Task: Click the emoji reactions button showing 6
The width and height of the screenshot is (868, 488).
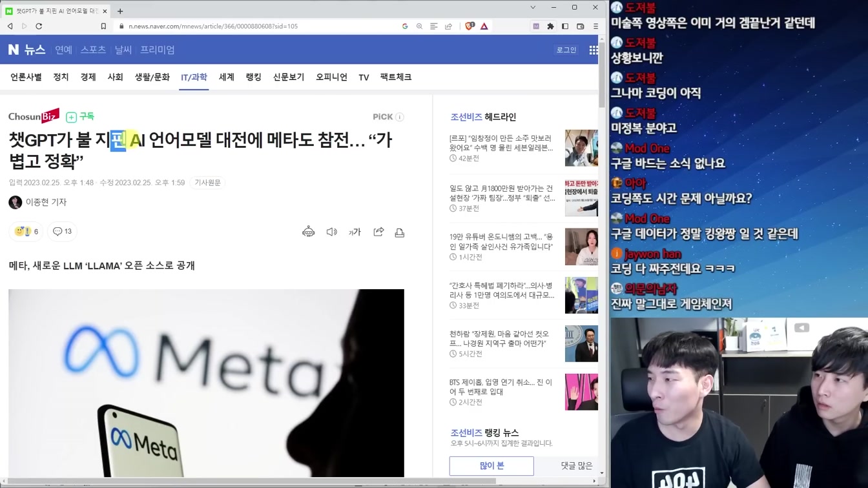Action: pos(26,231)
